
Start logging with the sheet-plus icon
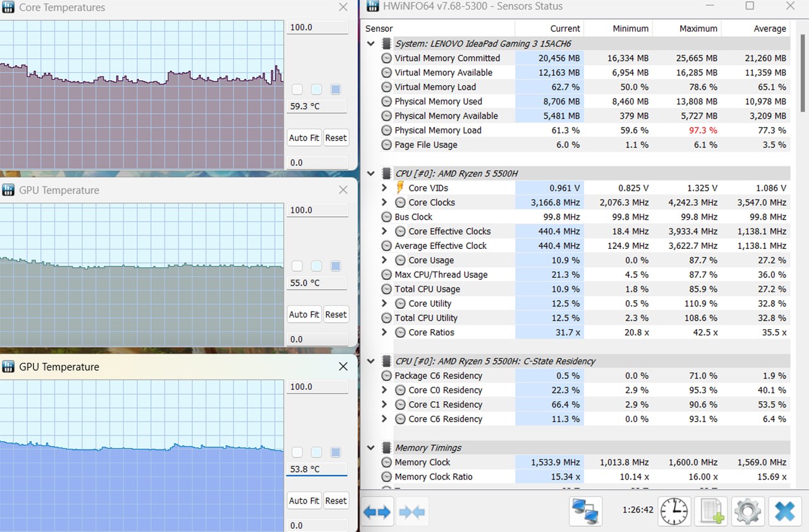tap(710, 511)
